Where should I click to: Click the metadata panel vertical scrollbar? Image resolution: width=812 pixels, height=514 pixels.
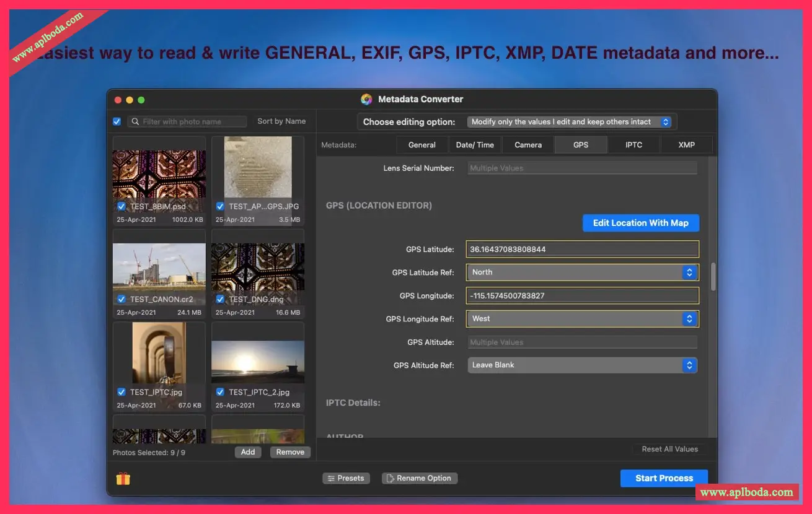click(x=713, y=276)
